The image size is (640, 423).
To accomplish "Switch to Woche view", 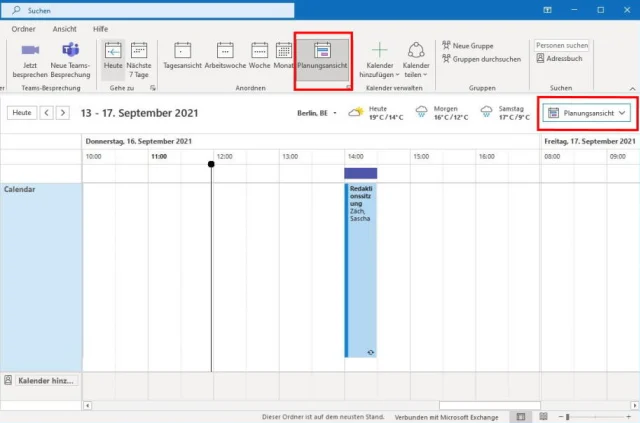I will click(259, 61).
